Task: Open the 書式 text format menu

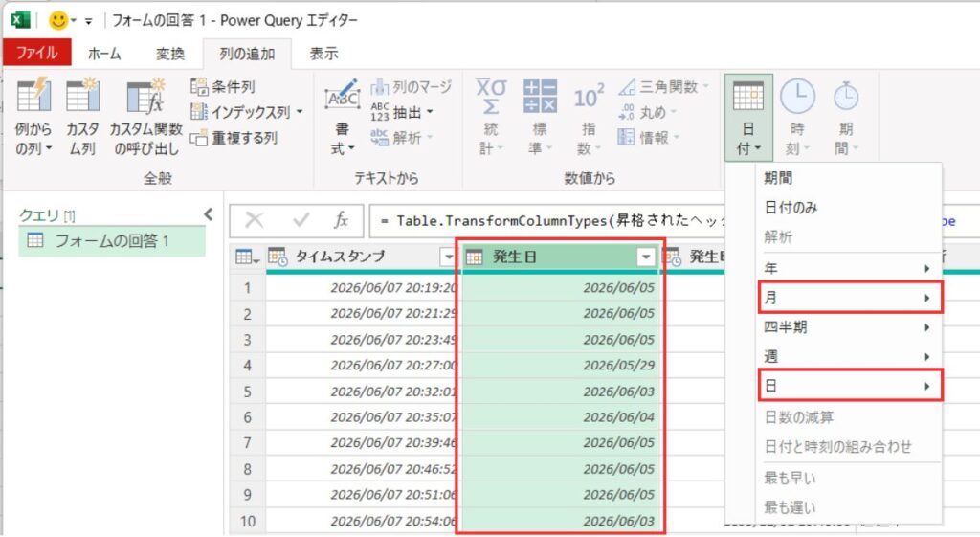Action: (x=342, y=116)
